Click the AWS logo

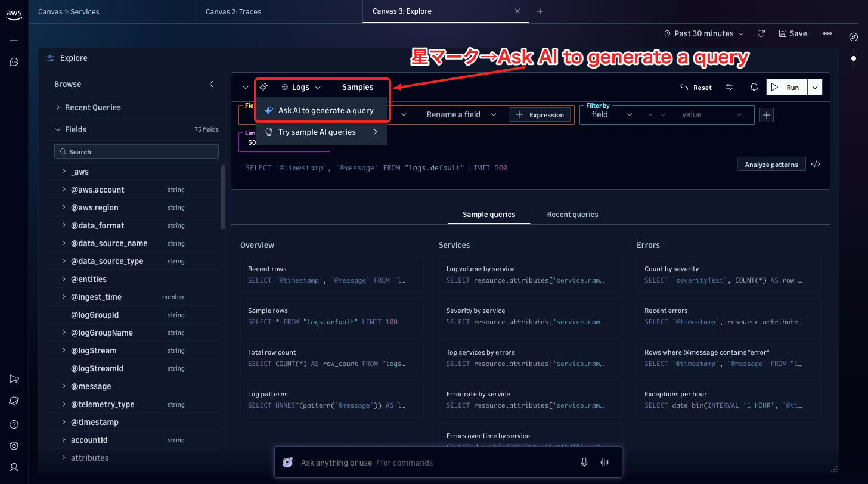(14, 15)
